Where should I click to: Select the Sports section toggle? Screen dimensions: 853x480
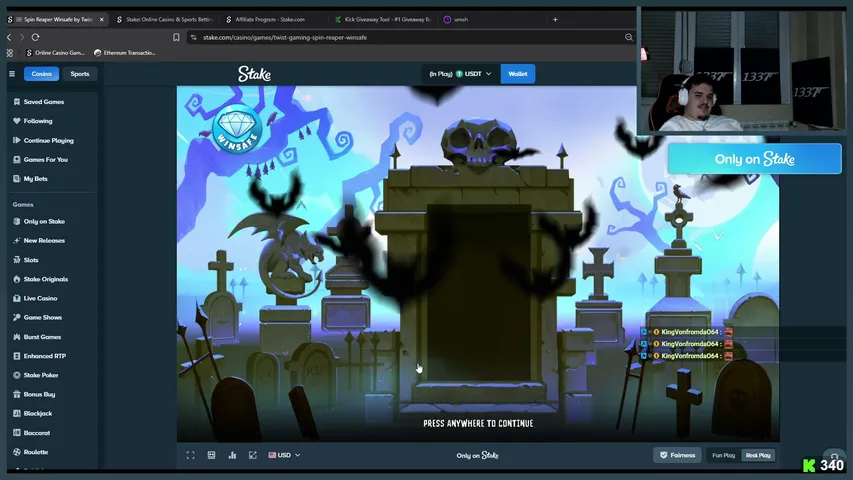[x=80, y=74]
